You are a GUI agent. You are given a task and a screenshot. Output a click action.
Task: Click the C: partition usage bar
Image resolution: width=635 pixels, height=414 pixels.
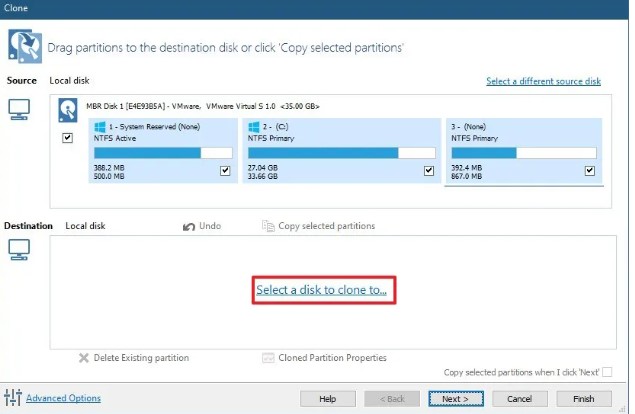[x=342, y=153]
